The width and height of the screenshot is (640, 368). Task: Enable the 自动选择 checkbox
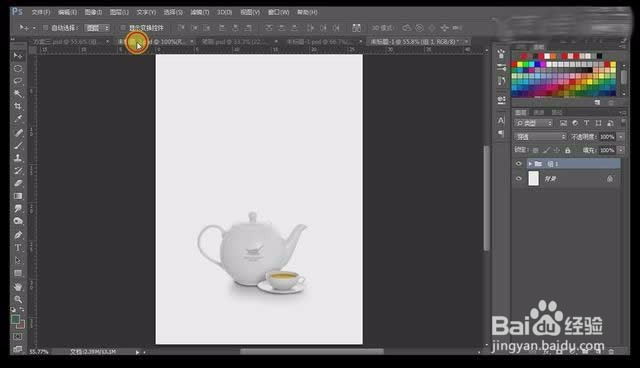click(46, 28)
